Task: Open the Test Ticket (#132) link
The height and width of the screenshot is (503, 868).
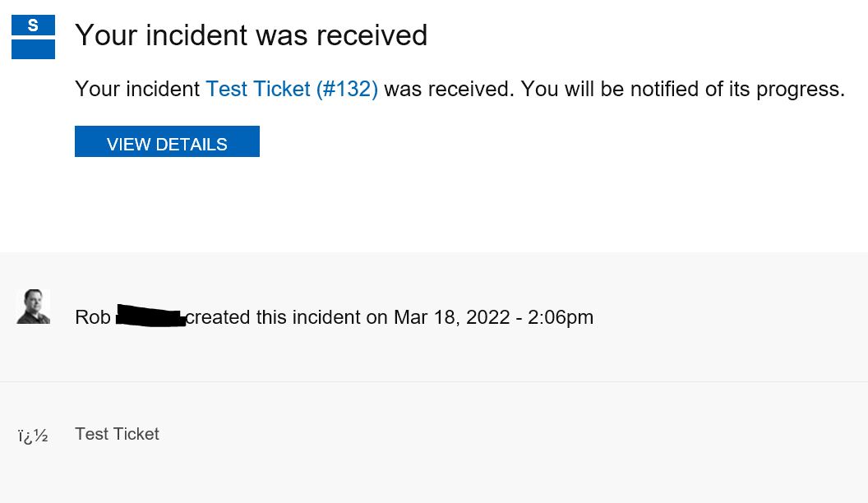Action: click(291, 89)
